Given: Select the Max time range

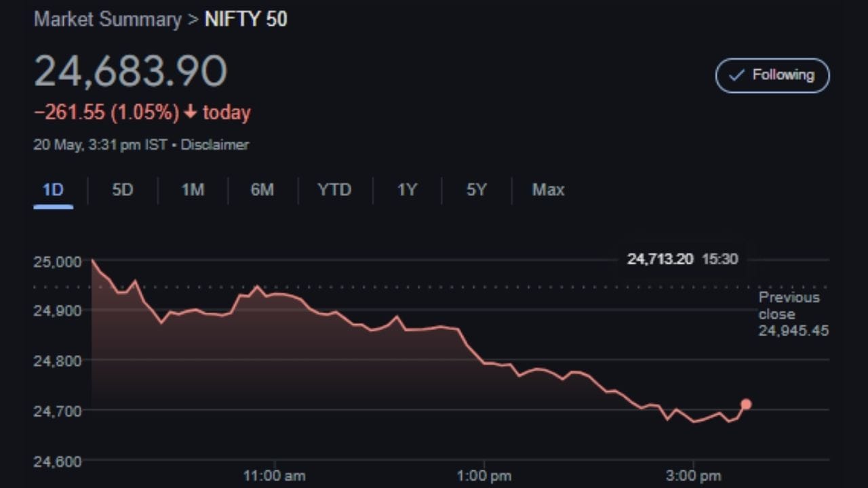Looking at the screenshot, I should pos(548,190).
